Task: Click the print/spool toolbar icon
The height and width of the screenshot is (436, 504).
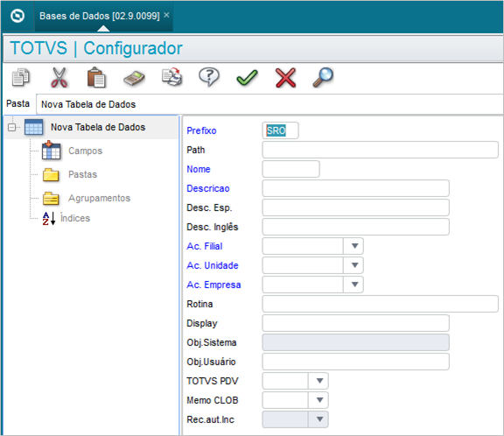Action: [x=172, y=77]
